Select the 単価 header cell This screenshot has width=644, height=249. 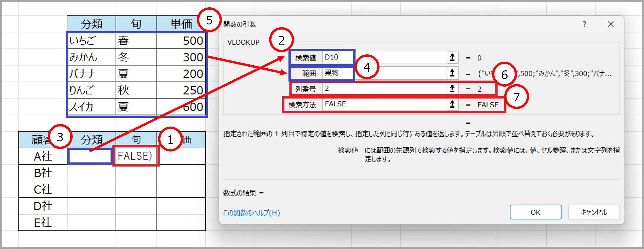point(181,24)
